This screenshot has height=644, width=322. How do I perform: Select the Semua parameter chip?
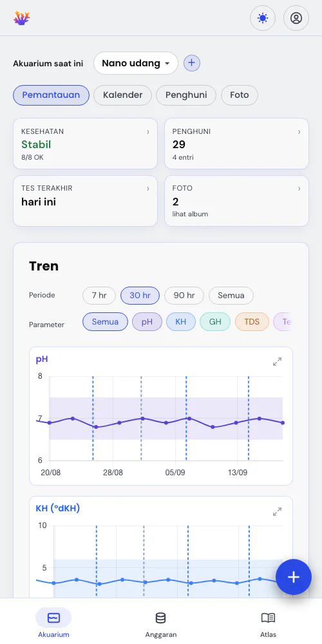[x=105, y=321]
